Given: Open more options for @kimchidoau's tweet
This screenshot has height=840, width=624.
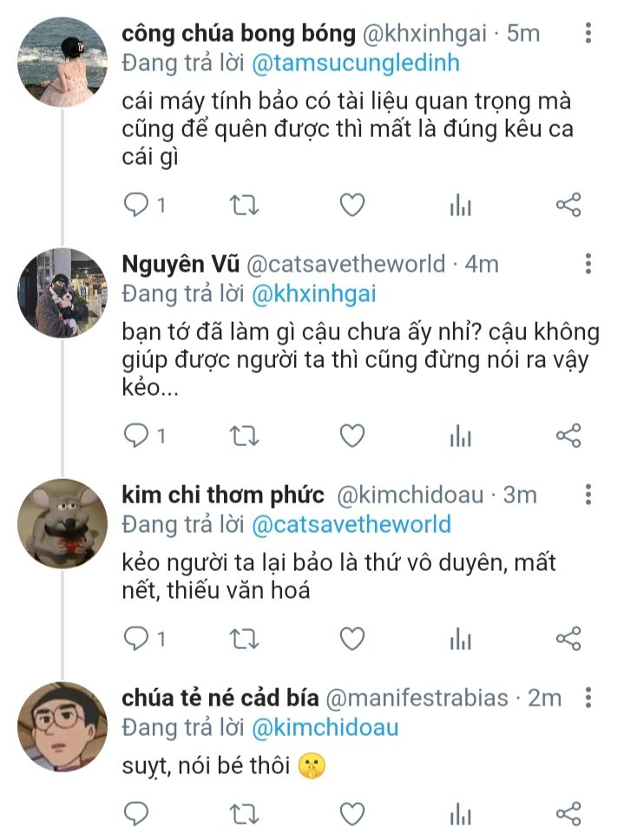Looking at the screenshot, I should (x=588, y=495).
